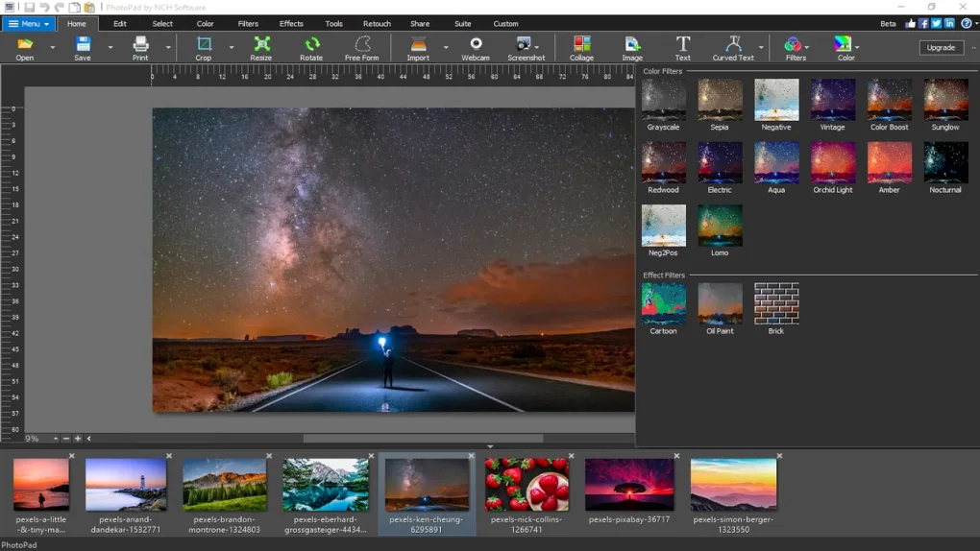
Task: Click the zoom in plus button
Action: click(x=78, y=439)
